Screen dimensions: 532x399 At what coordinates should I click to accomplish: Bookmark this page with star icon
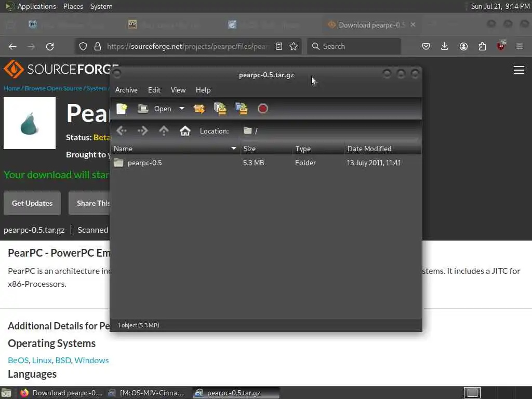point(294,46)
